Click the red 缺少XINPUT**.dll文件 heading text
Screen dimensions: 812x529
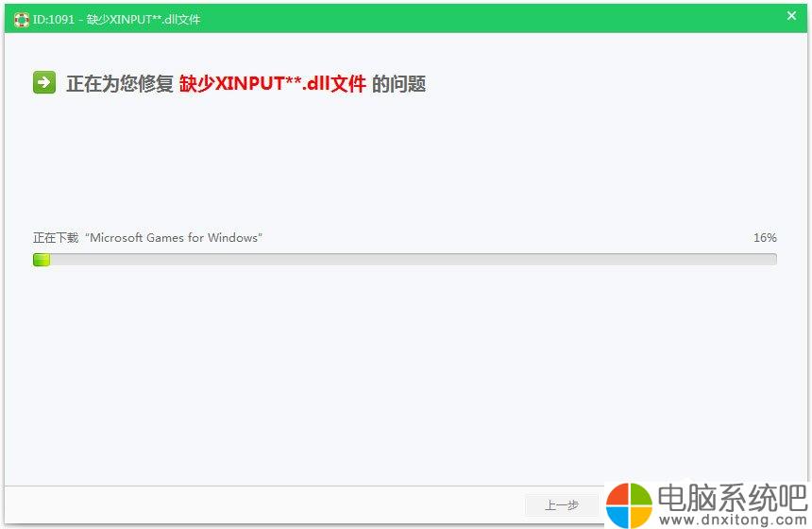[x=273, y=83]
